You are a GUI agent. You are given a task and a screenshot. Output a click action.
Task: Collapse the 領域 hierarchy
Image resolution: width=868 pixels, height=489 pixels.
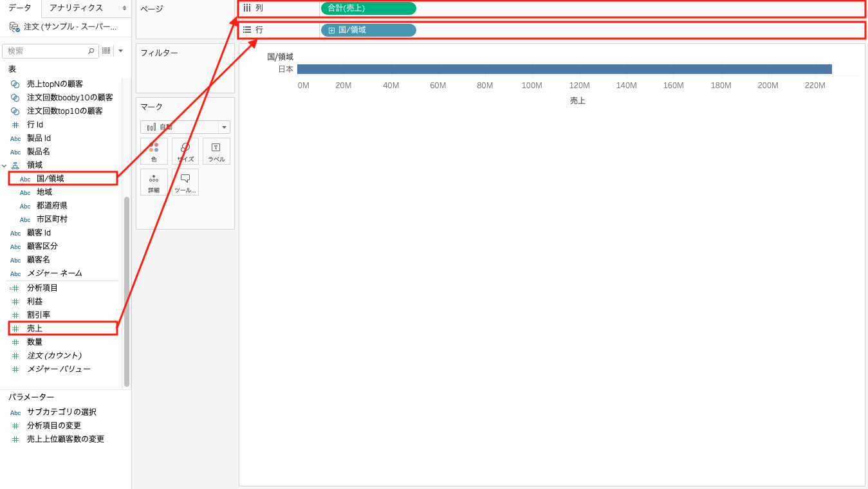point(5,165)
